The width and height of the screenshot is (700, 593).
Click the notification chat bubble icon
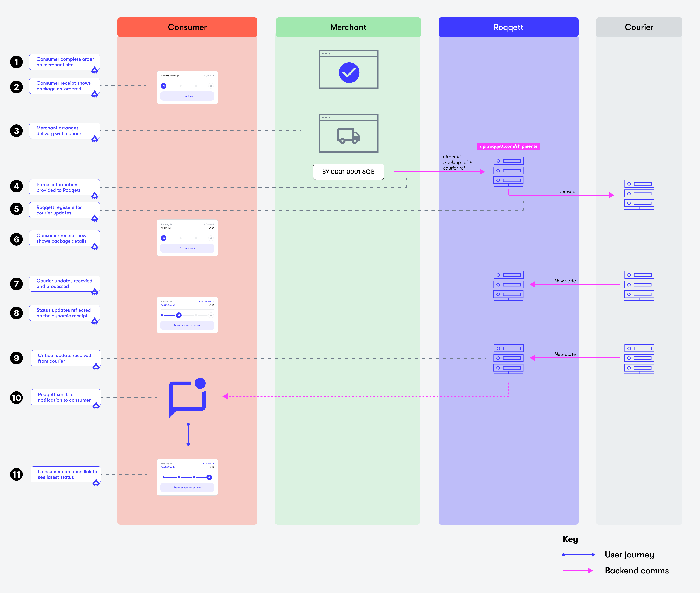187,398
